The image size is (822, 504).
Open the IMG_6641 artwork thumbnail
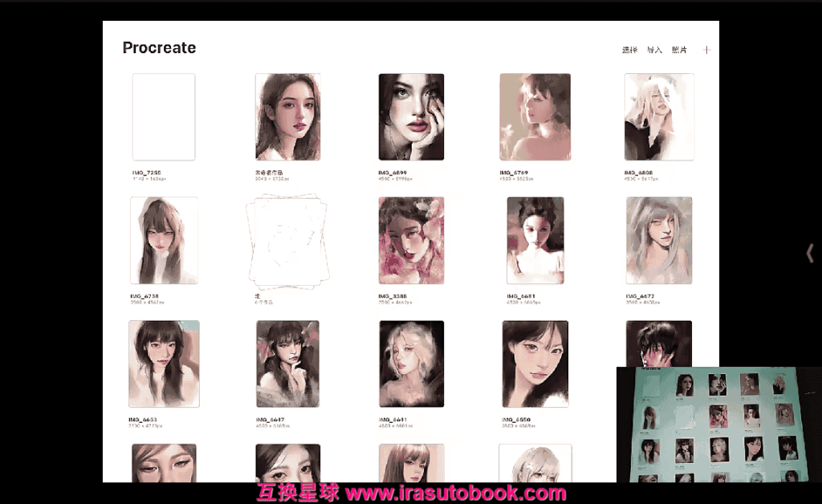[412, 364]
